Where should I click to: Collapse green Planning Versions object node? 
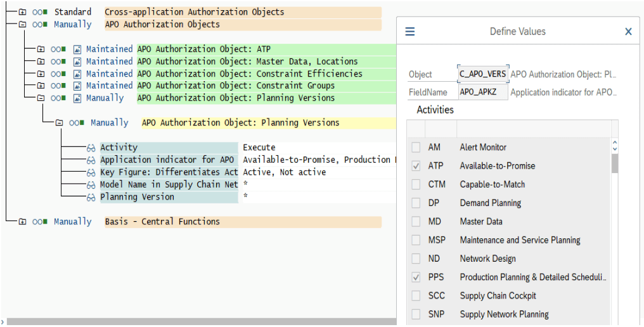tap(41, 98)
